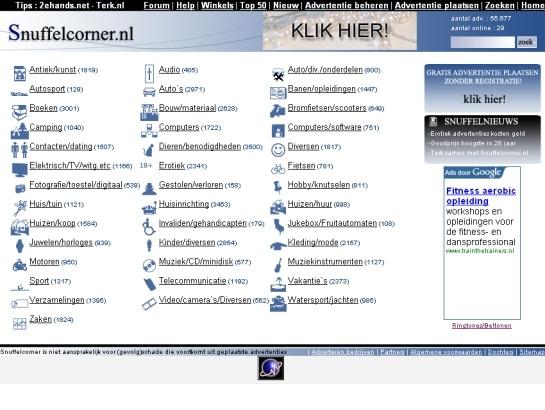The image size is (545, 410).
Task: Open the Bromfietsen/scooters category link
Action: pos(327,108)
